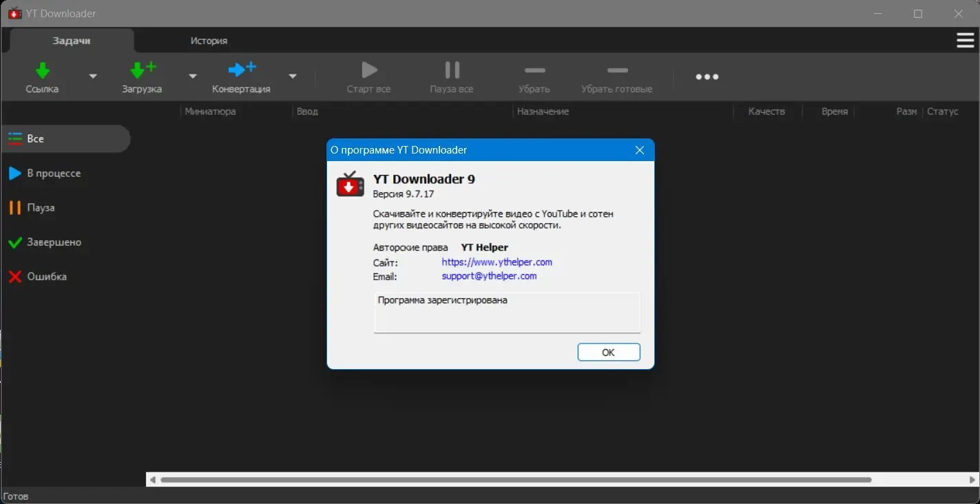This screenshot has height=504, width=980.
Task: Click the Ввод column header
Action: click(x=307, y=111)
